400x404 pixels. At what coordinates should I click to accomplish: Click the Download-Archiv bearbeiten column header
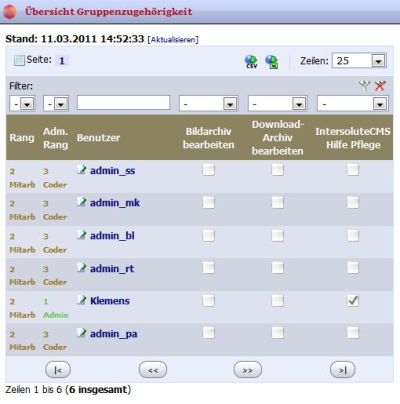click(x=278, y=138)
